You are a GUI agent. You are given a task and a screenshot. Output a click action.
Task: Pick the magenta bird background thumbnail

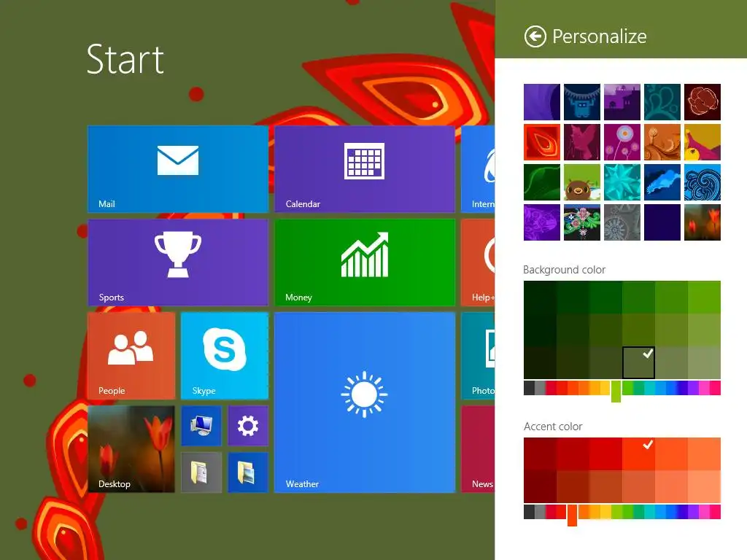tap(581, 142)
